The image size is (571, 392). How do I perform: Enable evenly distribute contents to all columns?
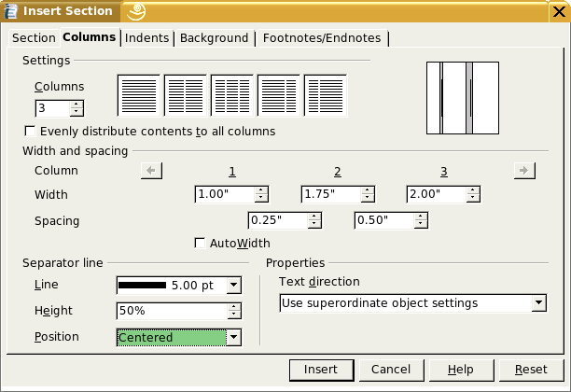[30, 132]
